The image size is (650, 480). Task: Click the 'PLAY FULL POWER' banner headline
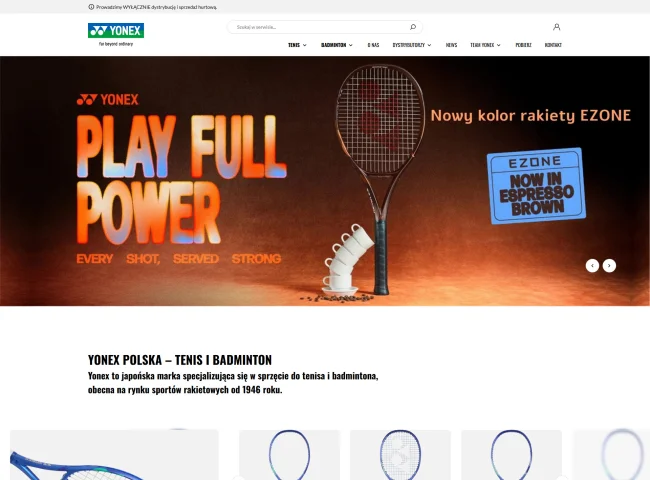click(182, 179)
